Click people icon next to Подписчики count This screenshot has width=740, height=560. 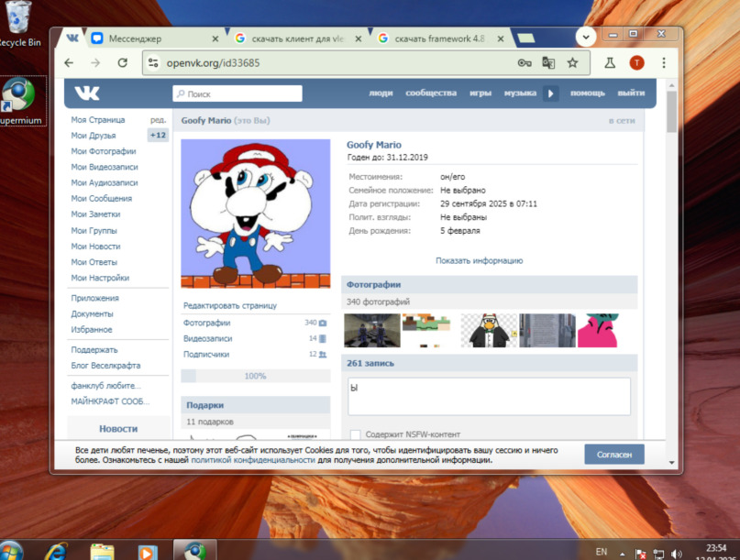point(323,355)
